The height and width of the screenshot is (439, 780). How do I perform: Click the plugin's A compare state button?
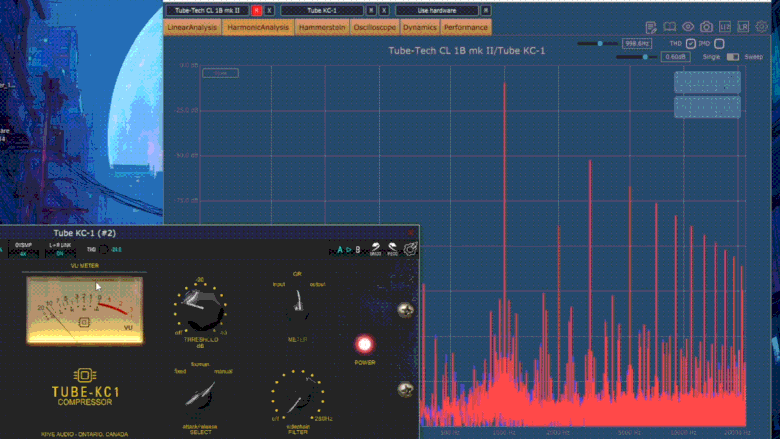tap(340, 249)
